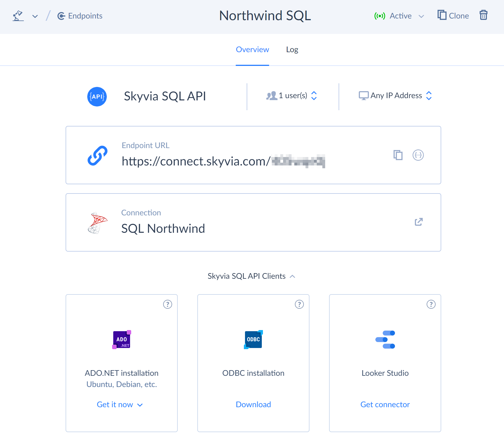Switch to the Log tab

292,50
